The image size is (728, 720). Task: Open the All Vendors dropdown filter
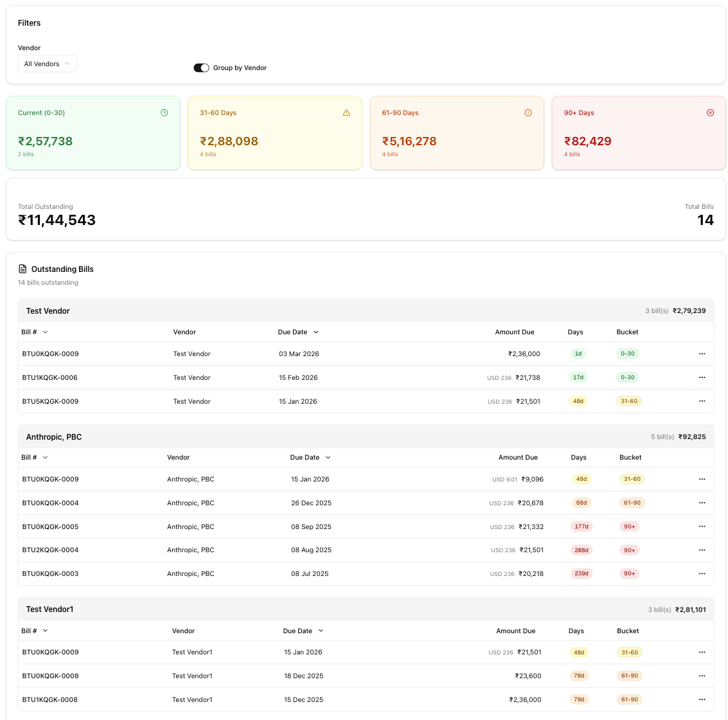click(x=47, y=64)
